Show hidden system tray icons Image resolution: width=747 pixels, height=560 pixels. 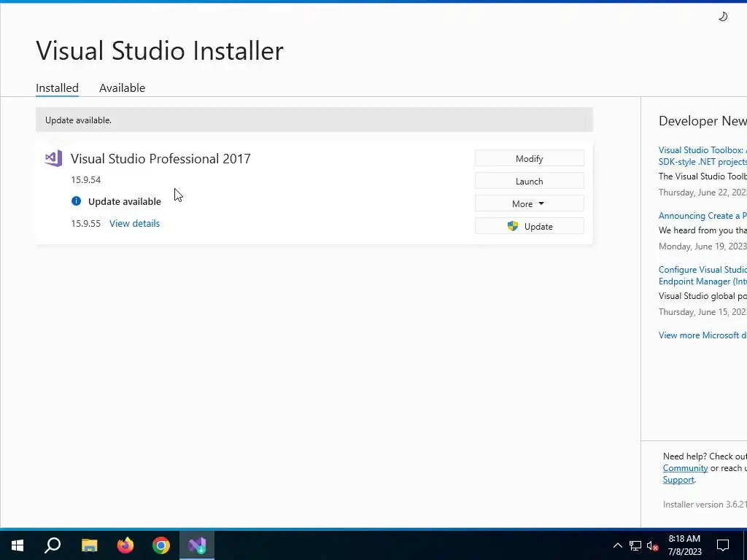tap(617, 545)
